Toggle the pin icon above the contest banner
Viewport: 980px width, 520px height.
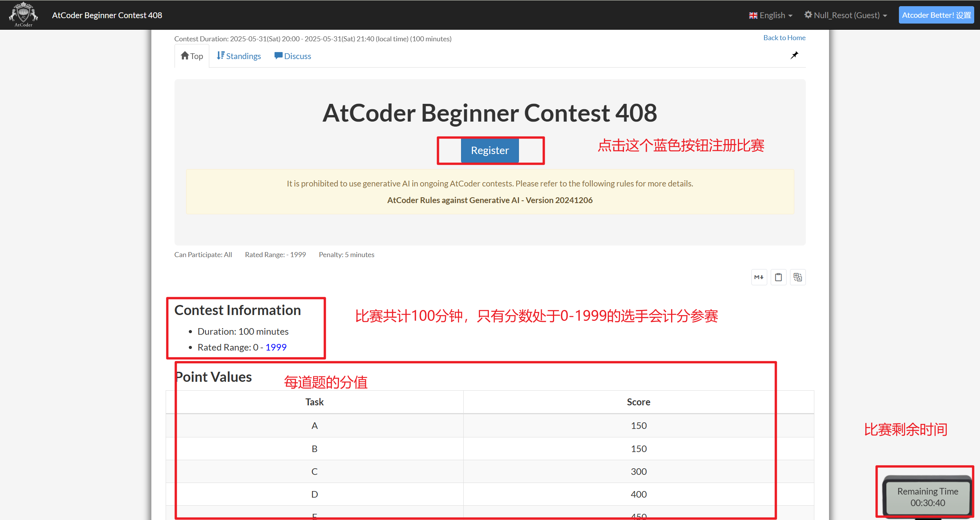click(x=794, y=55)
